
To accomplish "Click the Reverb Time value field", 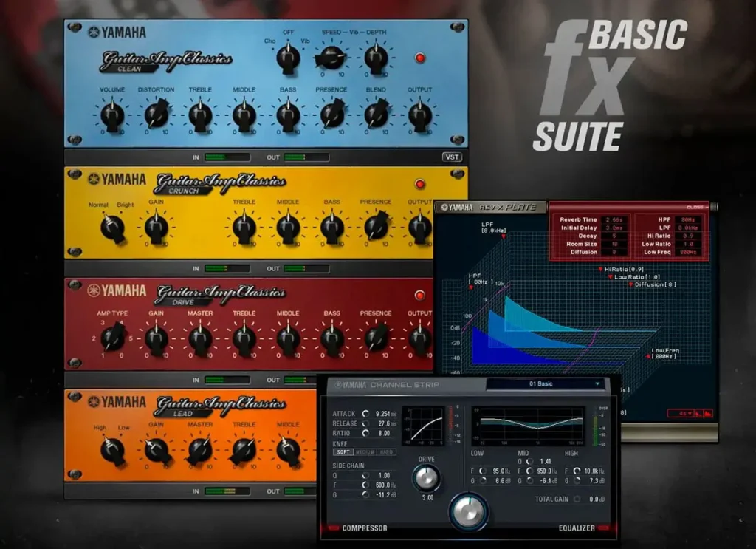I will click(615, 219).
